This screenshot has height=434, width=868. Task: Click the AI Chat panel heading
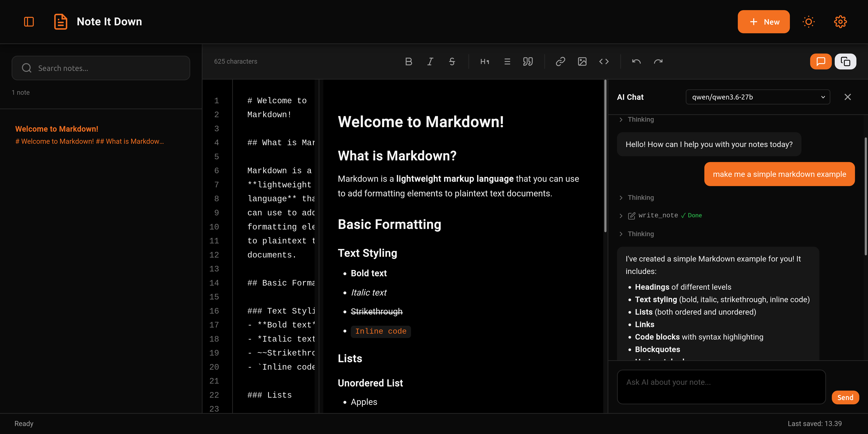click(x=630, y=97)
